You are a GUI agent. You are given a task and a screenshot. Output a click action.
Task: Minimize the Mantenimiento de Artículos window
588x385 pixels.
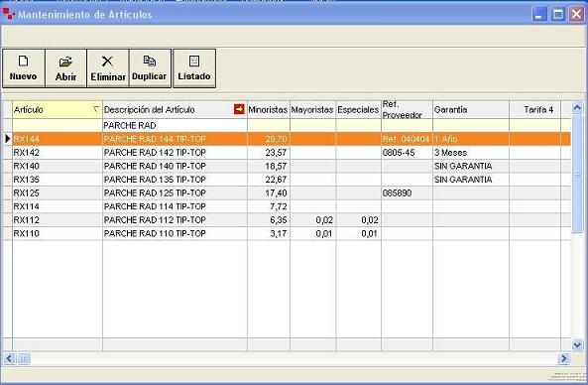(539, 15)
